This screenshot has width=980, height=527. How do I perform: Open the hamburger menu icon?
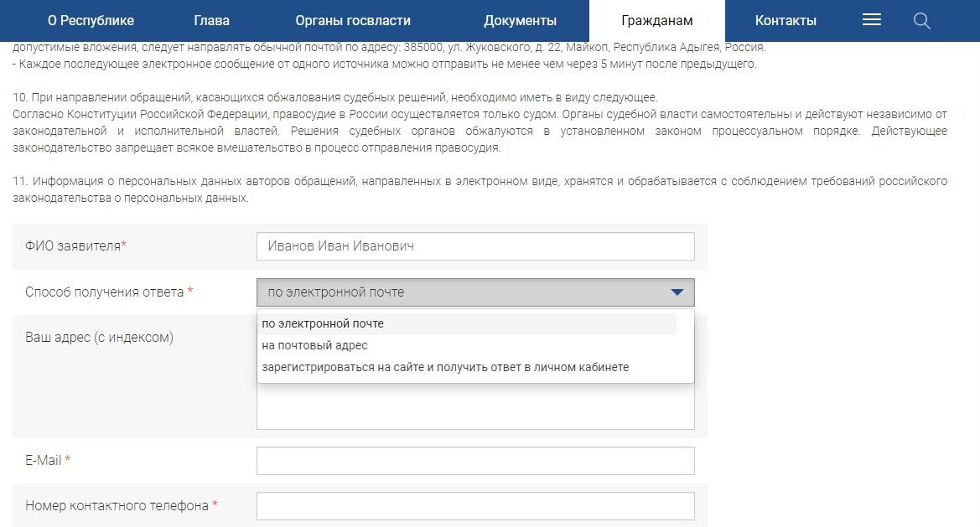(871, 20)
